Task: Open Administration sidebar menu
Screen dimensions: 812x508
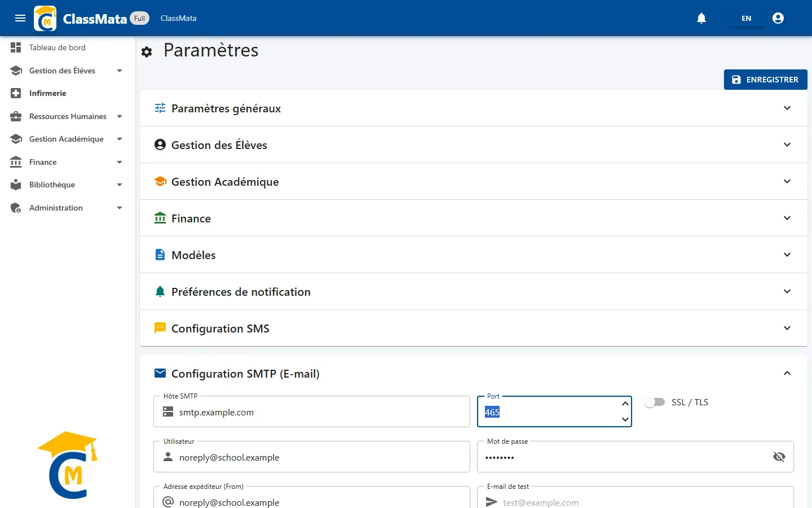Action: tap(68, 208)
